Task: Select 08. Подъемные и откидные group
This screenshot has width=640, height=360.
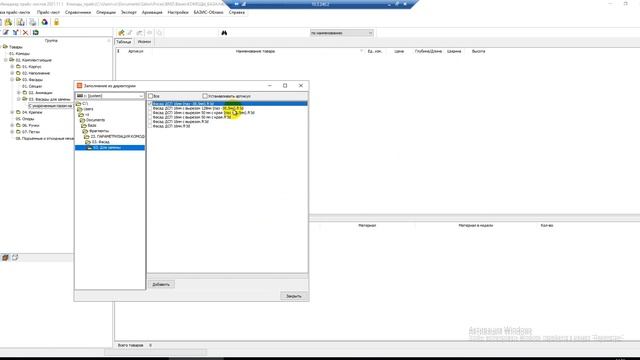Action: click(44, 138)
